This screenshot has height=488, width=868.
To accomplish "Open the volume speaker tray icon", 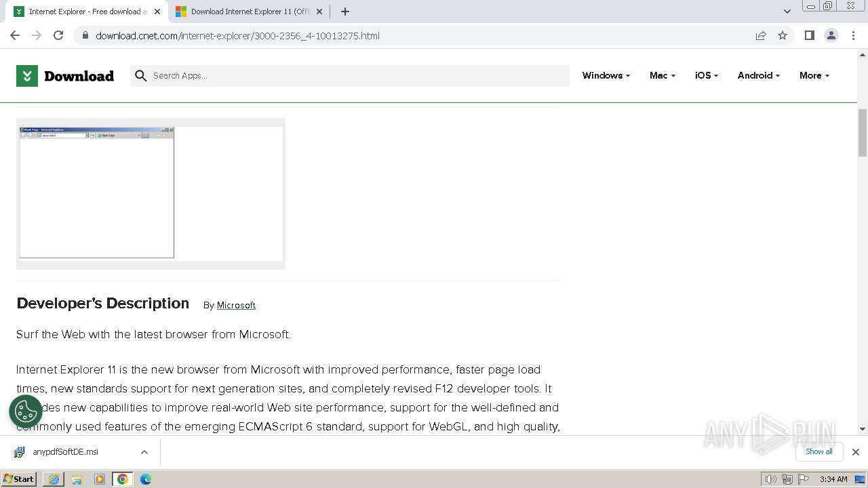I will coord(771,479).
